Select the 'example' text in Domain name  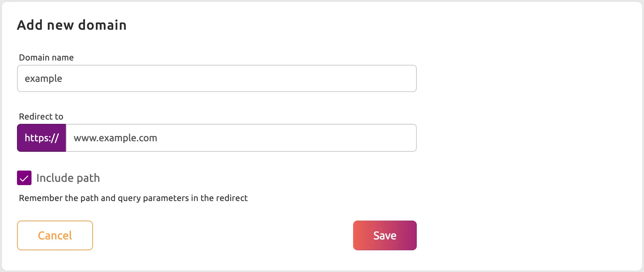[43, 78]
